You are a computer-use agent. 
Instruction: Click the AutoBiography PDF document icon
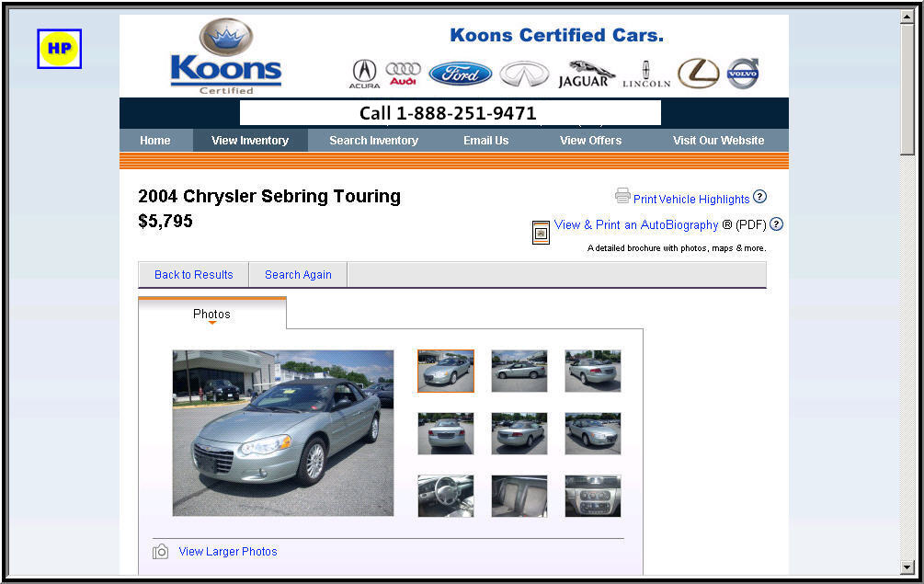point(541,233)
